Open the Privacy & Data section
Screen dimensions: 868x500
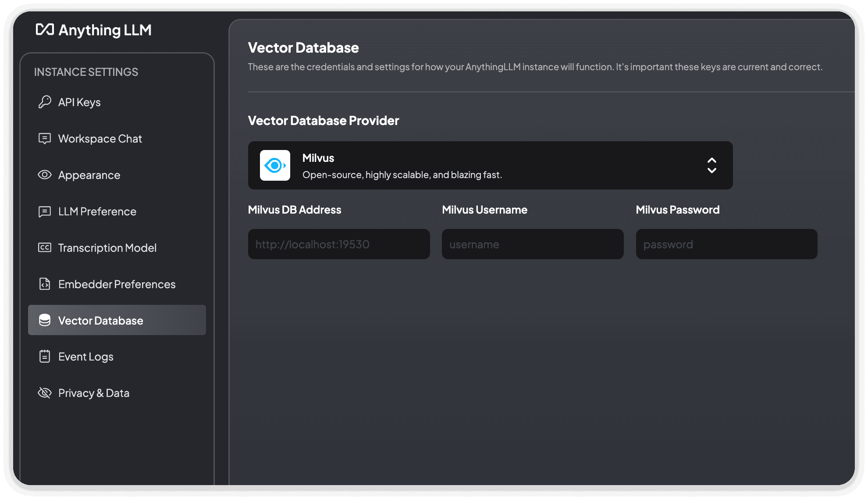pos(93,393)
